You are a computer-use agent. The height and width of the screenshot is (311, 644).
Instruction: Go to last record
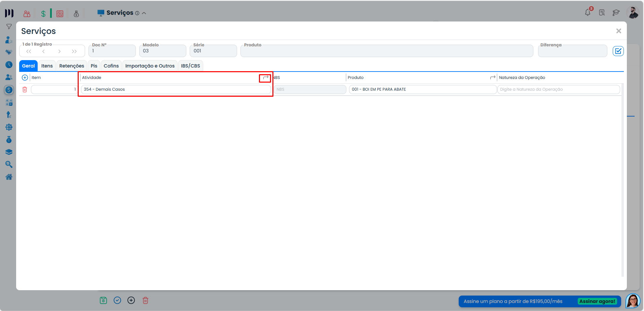(x=74, y=51)
